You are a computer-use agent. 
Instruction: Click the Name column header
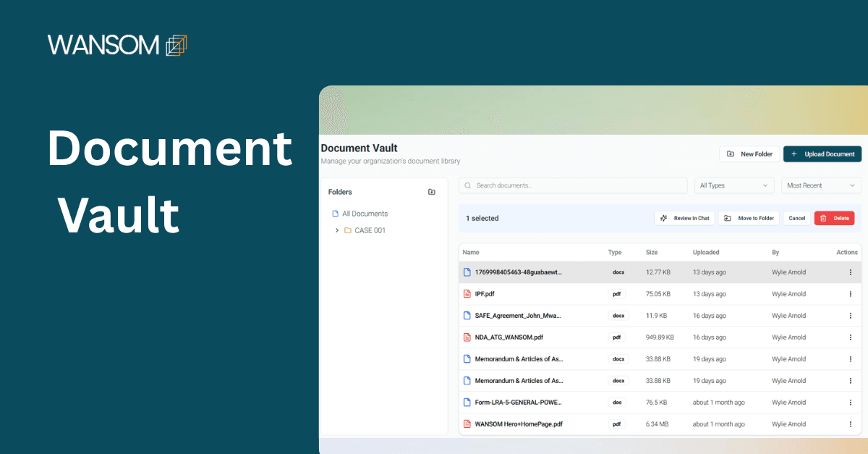471,253
